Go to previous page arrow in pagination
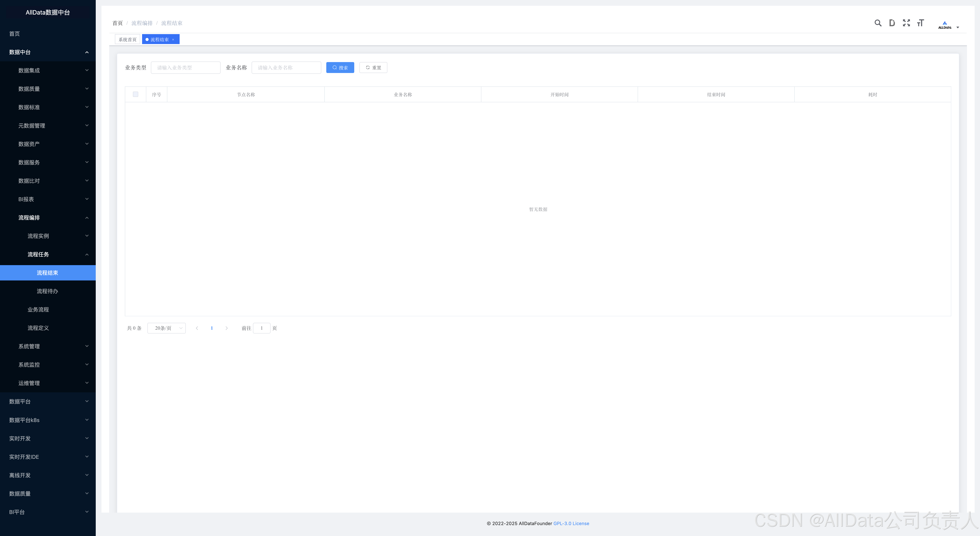The width and height of the screenshot is (980, 536). tap(197, 328)
